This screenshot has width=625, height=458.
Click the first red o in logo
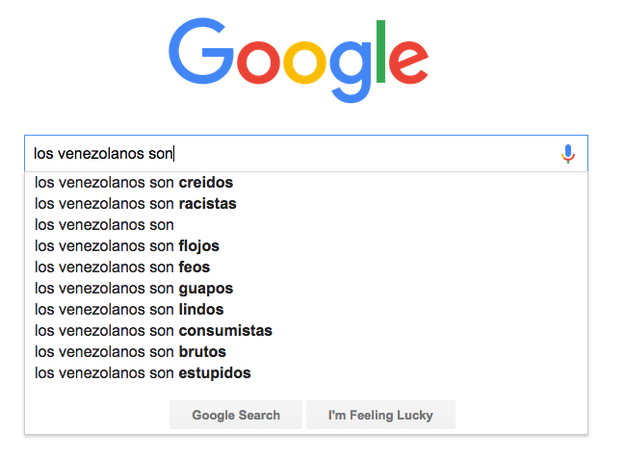pos(258,63)
